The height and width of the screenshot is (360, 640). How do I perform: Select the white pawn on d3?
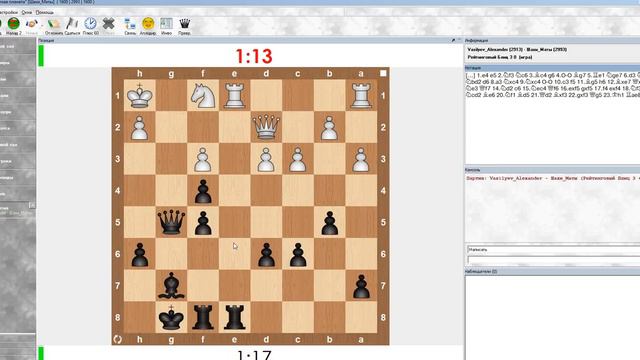(x=266, y=159)
